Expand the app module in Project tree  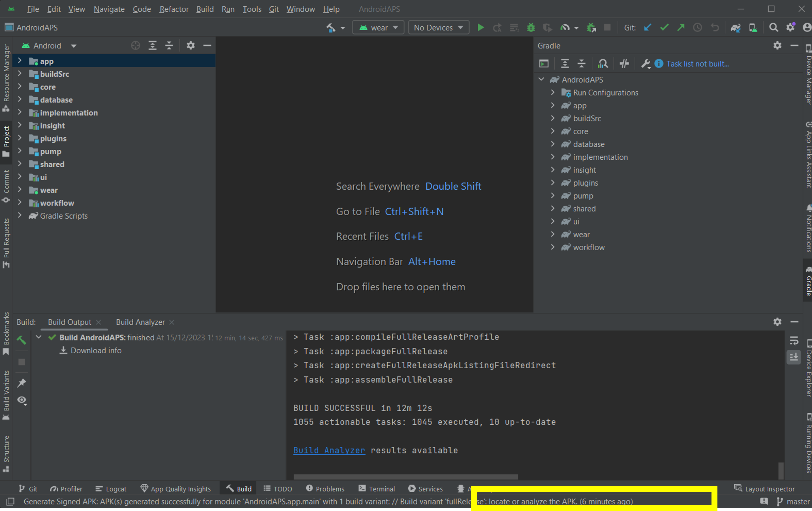pos(20,61)
